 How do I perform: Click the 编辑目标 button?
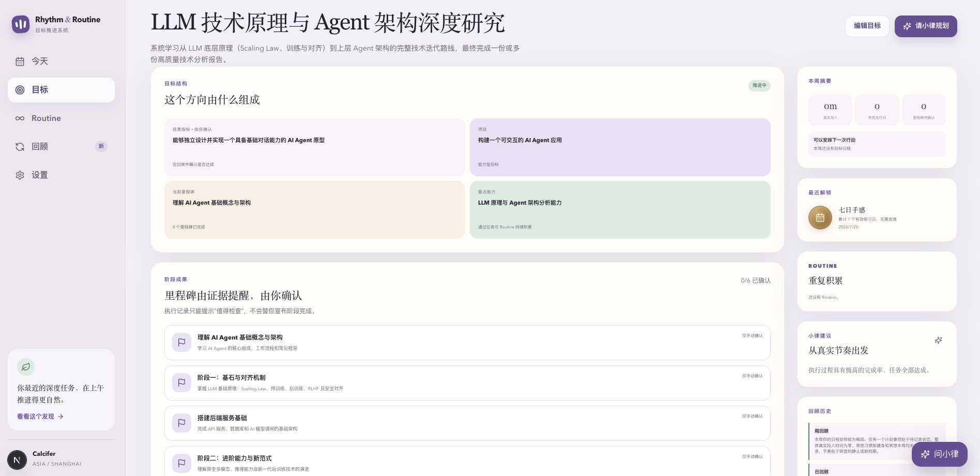pyautogui.click(x=867, y=26)
